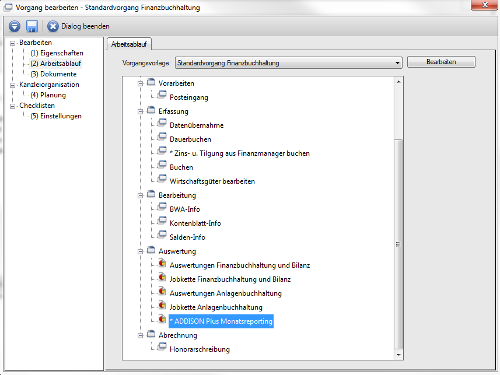This screenshot has width=500, height=375.
Task: Select Zins- u. Tilgung aus Finanzmanager buchen
Action: (x=239, y=153)
